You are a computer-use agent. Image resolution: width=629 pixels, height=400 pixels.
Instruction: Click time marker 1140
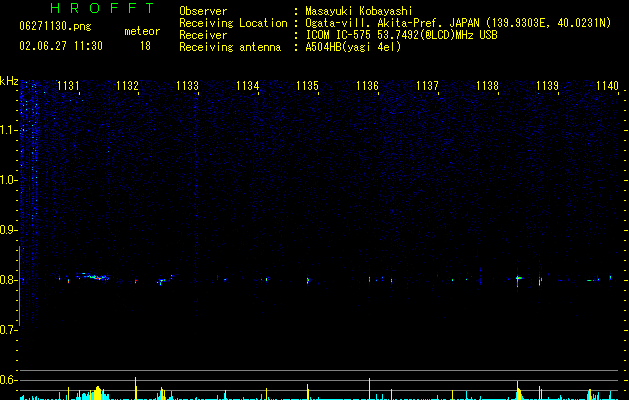(607, 86)
